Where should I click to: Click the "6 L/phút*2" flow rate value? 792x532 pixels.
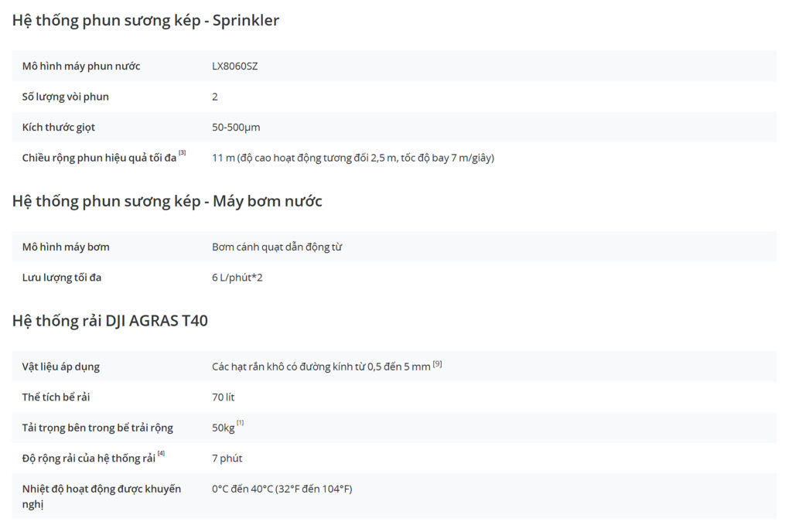(x=237, y=277)
